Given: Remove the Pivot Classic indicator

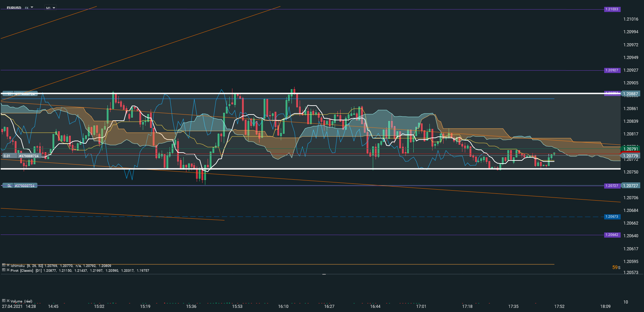Looking at the screenshot, I should click(x=8, y=270).
